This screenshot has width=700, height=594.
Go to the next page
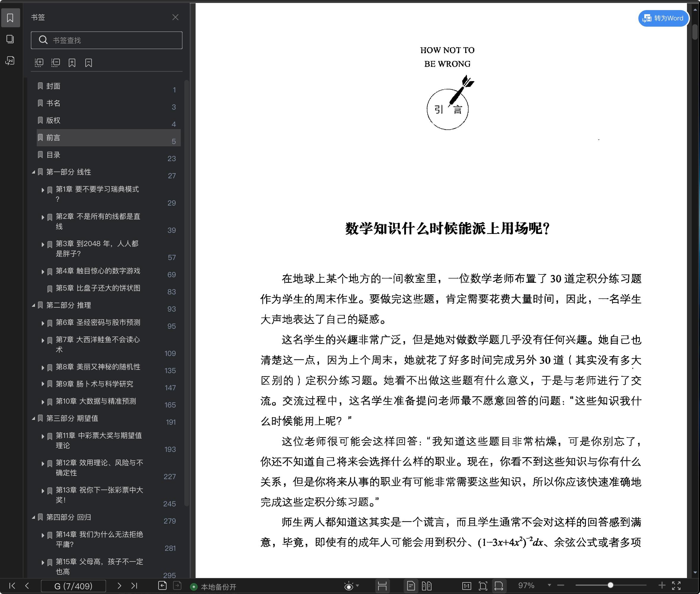click(x=119, y=586)
